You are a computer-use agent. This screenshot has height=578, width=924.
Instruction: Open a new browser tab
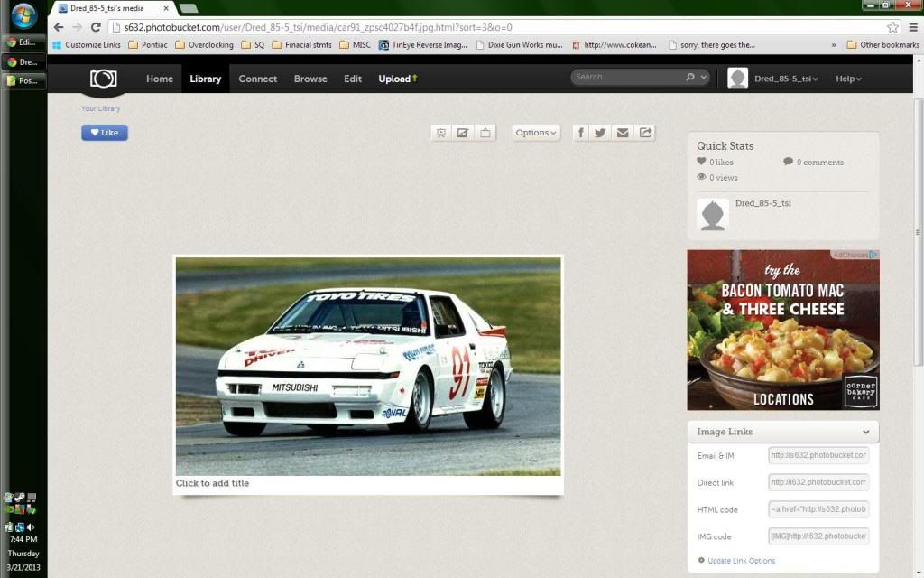[188, 8]
